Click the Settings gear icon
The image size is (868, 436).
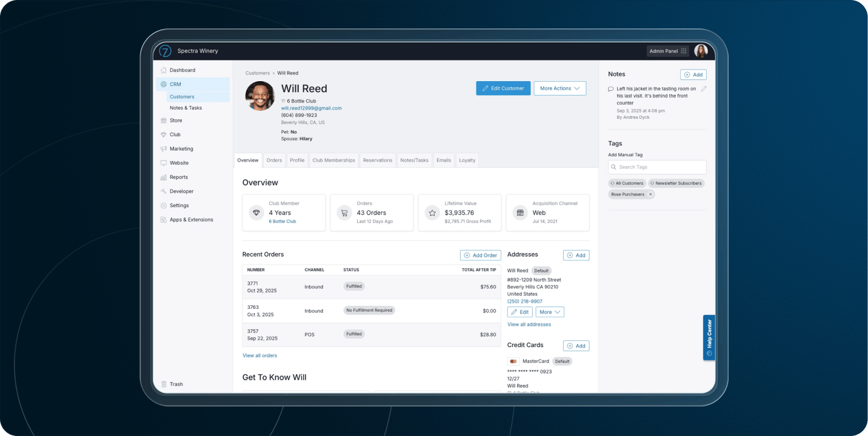(164, 205)
